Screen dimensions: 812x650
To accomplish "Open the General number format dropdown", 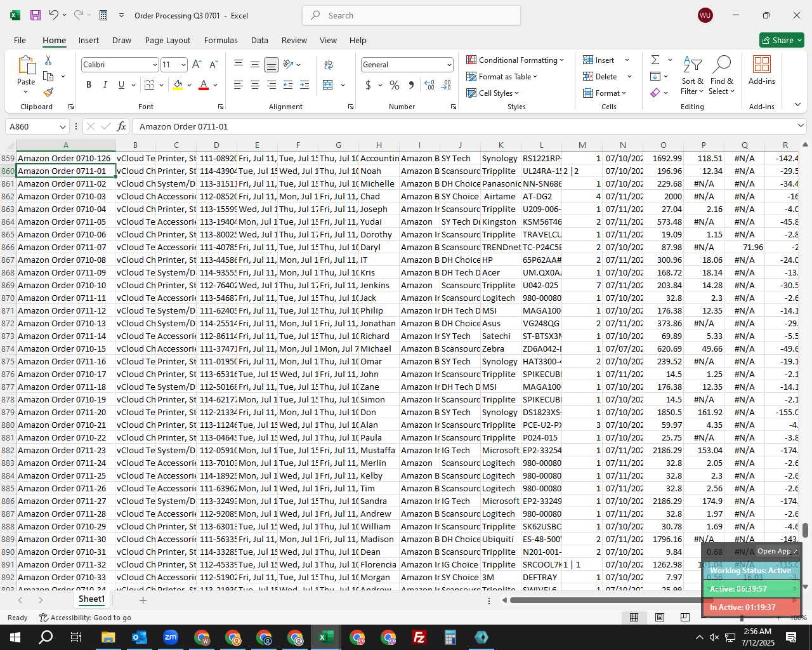I will click(449, 65).
